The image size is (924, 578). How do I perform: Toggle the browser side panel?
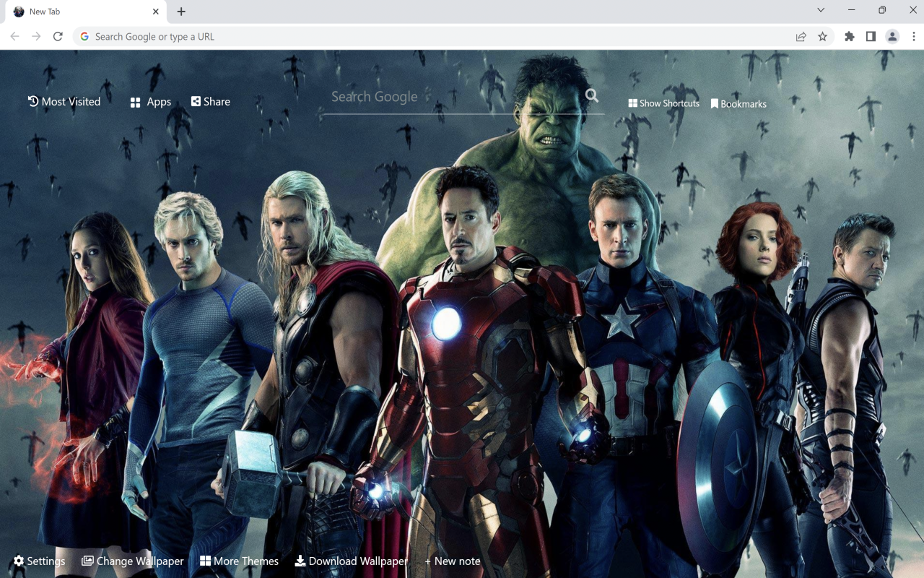871,36
